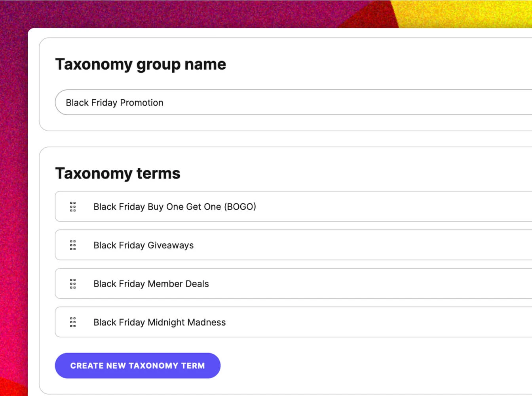The width and height of the screenshot is (532, 396).
Task: Click blank space right of the Create button
Action: coord(356,366)
